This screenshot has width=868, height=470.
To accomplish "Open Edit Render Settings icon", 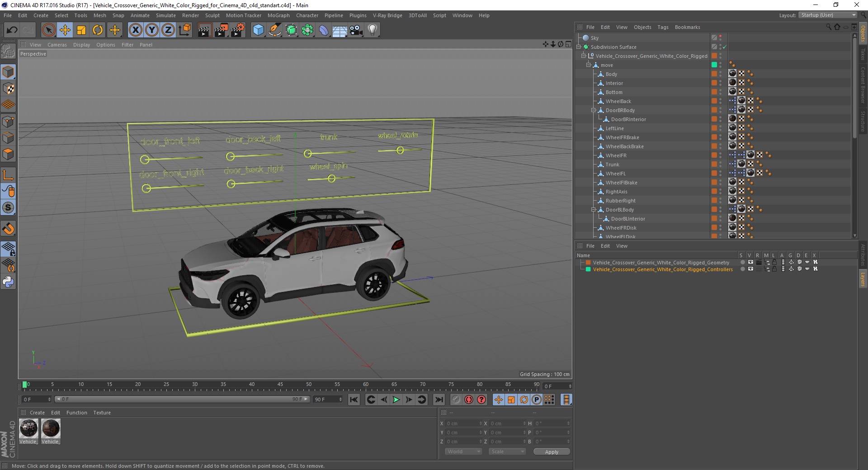I will (x=238, y=30).
